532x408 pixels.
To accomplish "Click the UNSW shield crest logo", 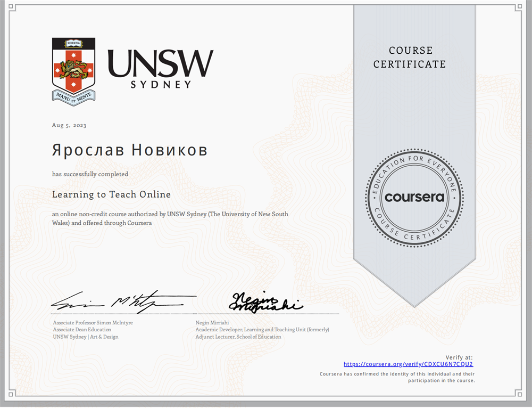I will tap(73, 72).
